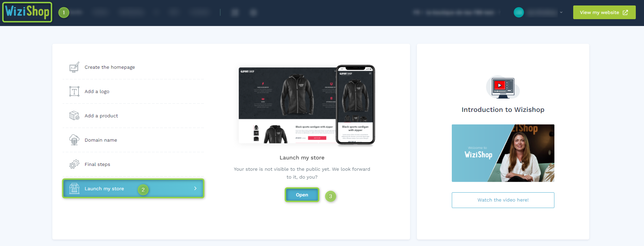Click the product box icon
This screenshot has height=246, width=644.
74,116
